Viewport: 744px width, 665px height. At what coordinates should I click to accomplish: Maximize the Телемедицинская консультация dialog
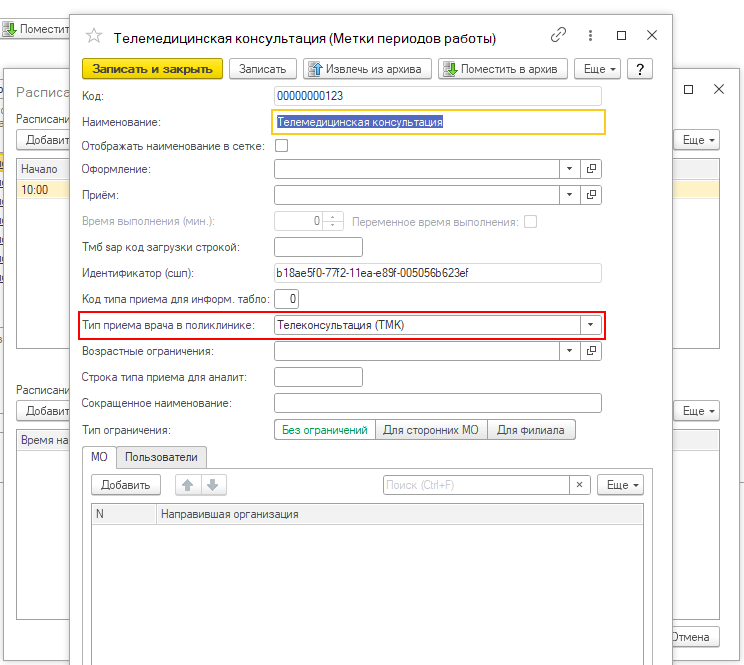tap(621, 36)
